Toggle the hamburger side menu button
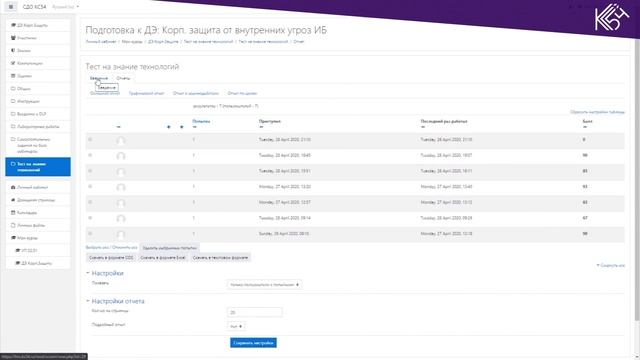 point(11,7)
